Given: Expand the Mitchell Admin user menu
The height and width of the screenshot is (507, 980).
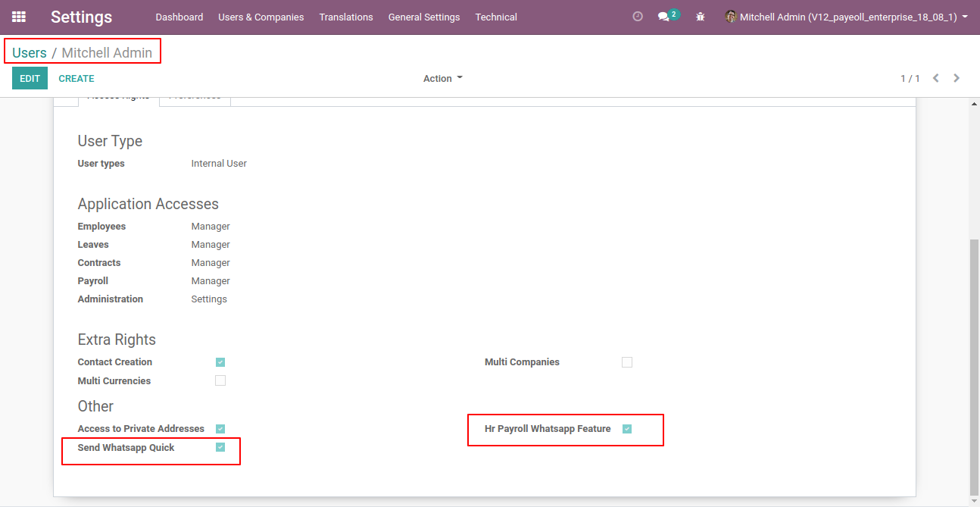Looking at the screenshot, I should coord(846,17).
